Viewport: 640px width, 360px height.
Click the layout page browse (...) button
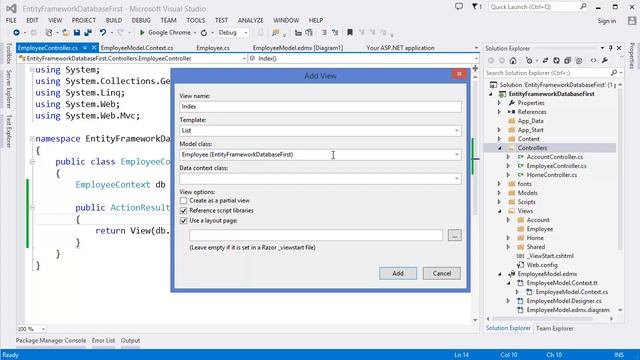tap(454, 235)
